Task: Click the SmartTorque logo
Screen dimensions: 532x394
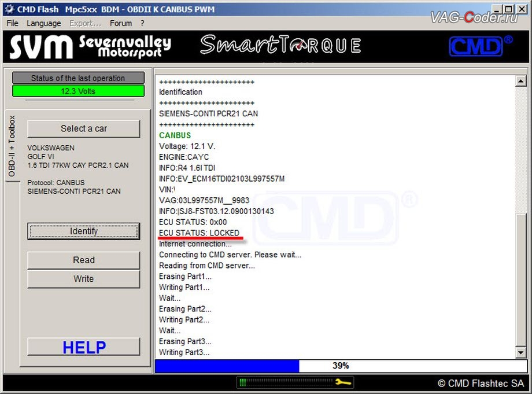Action: pyautogui.click(x=280, y=45)
